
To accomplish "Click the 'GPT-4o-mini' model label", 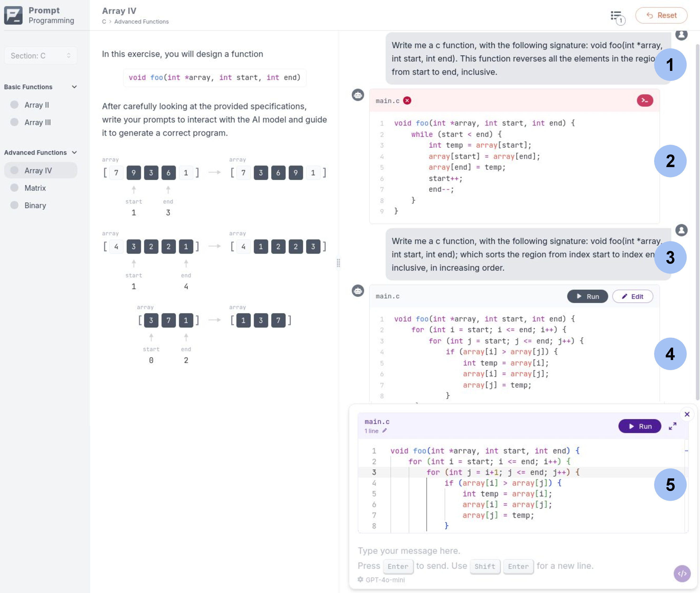I will tap(385, 580).
